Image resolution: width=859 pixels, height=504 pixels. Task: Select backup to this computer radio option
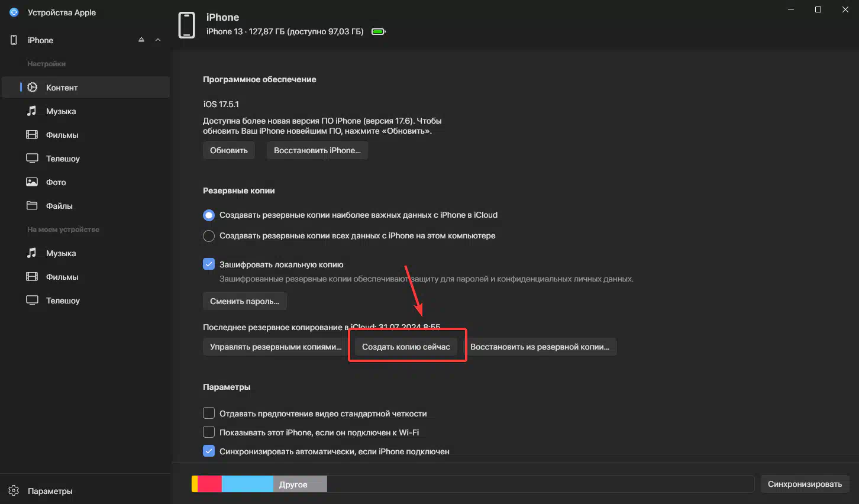coord(209,235)
